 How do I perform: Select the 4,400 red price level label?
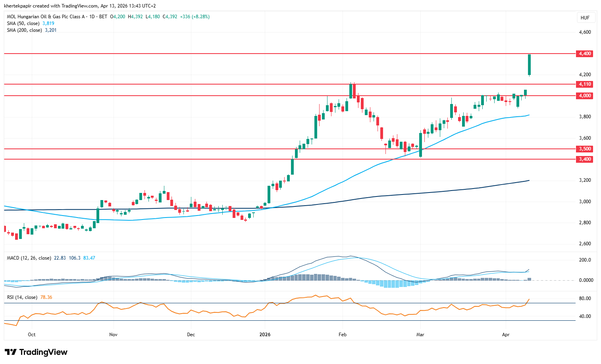[x=584, y=54]
